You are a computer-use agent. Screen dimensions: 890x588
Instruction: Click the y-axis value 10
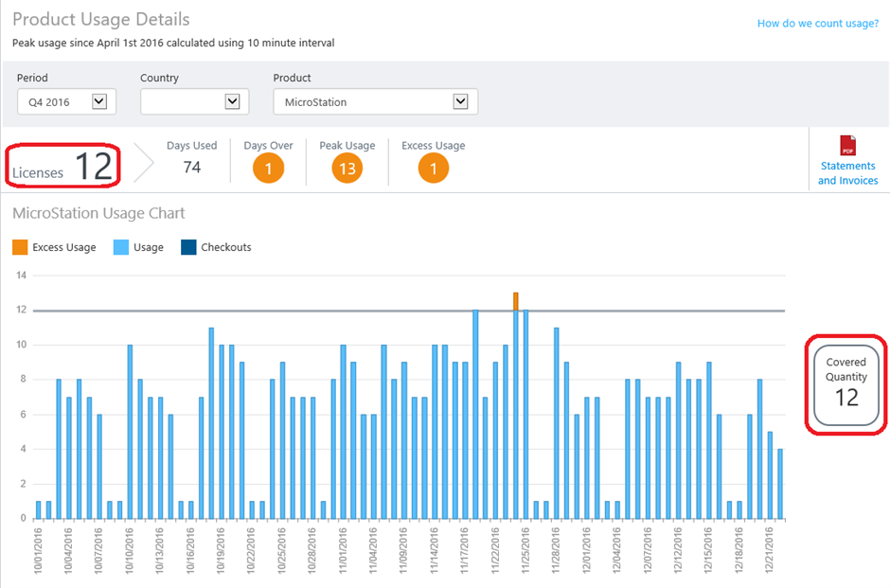tap(22, 345)
